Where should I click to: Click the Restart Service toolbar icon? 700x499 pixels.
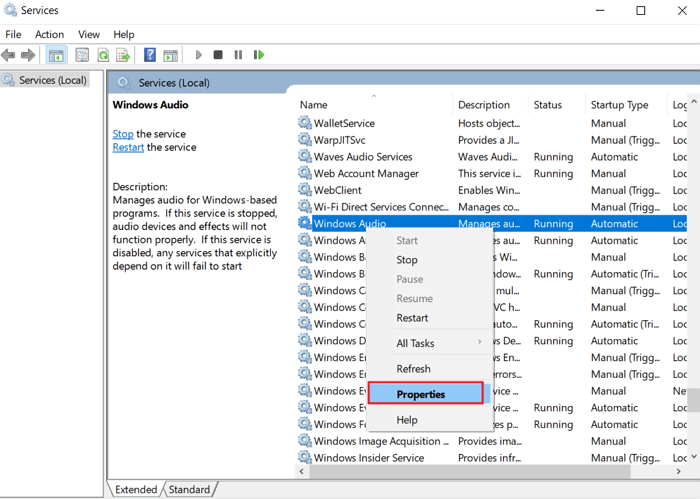click(259, 55)
